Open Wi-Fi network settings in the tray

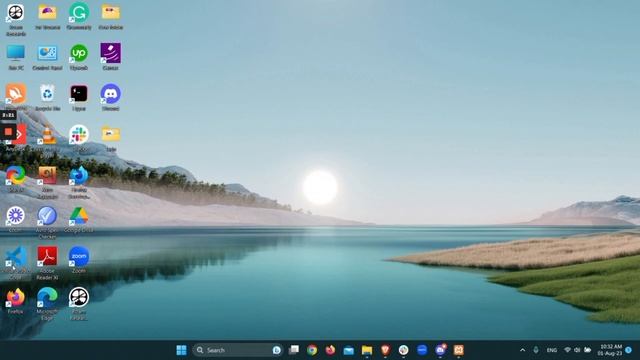(x=567, y=350)
